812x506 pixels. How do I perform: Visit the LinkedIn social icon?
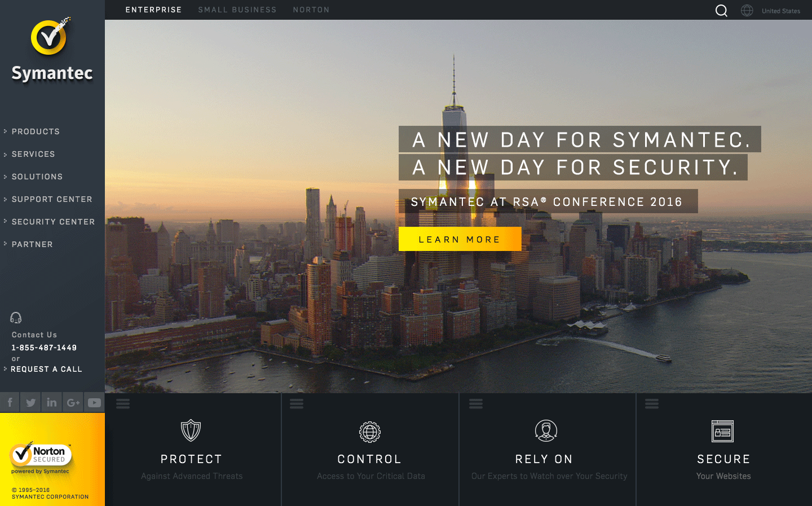coord(52,403)
